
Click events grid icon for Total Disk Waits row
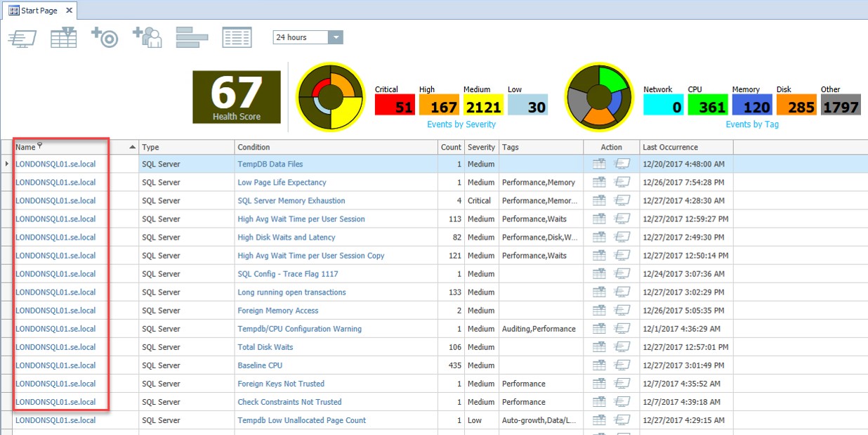pyautogui.click(x=599, y=346)
